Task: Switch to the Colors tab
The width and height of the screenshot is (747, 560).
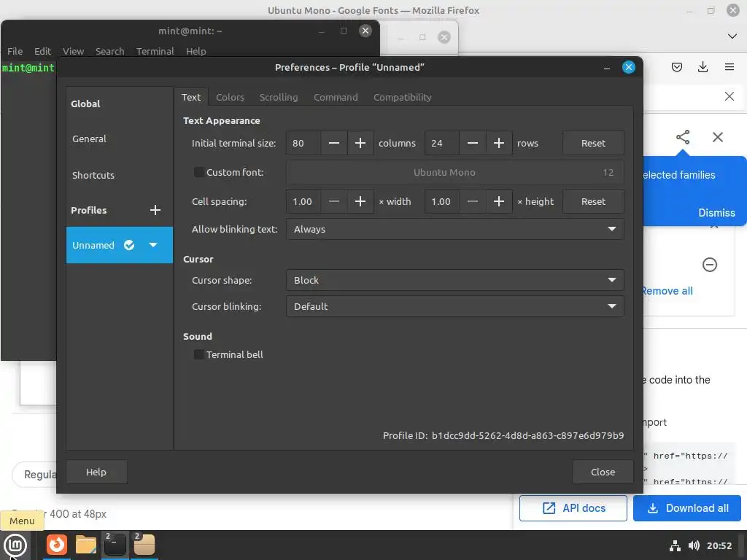Action: pyautogui.click(x=230, y=97)
